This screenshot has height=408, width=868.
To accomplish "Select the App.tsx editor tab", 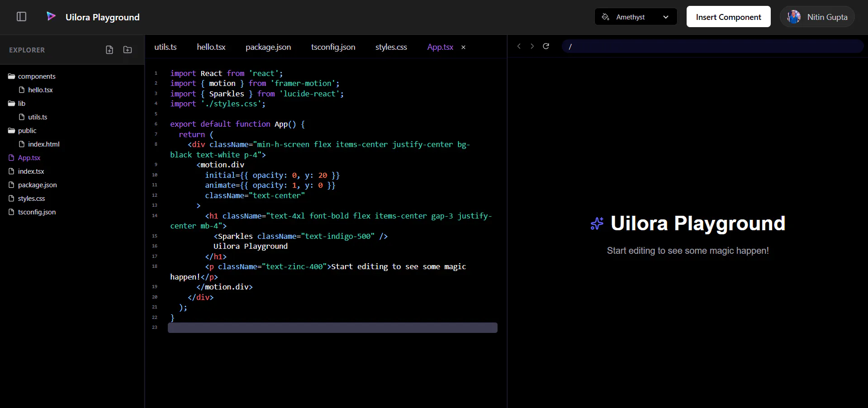I will (x=440, y=47).
